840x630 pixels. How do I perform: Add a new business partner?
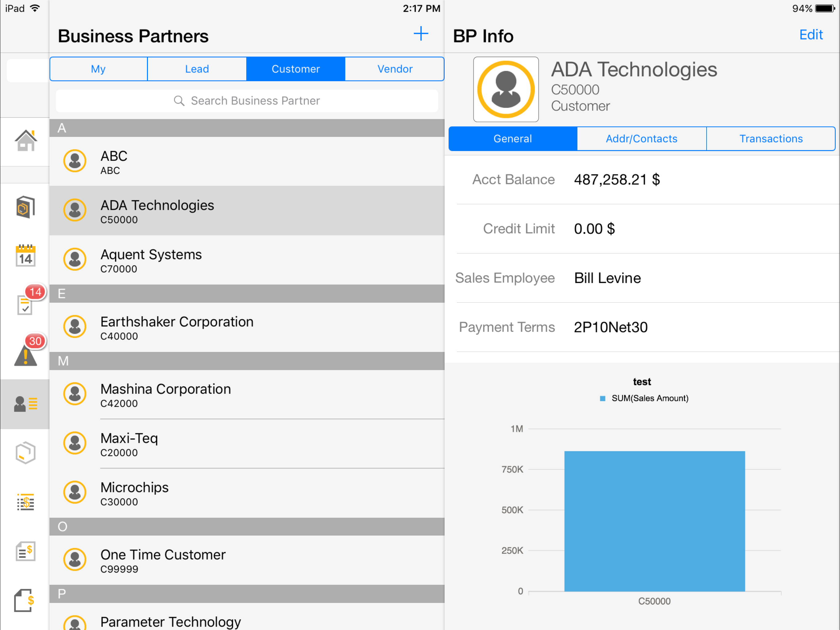[x=421, y=34]
